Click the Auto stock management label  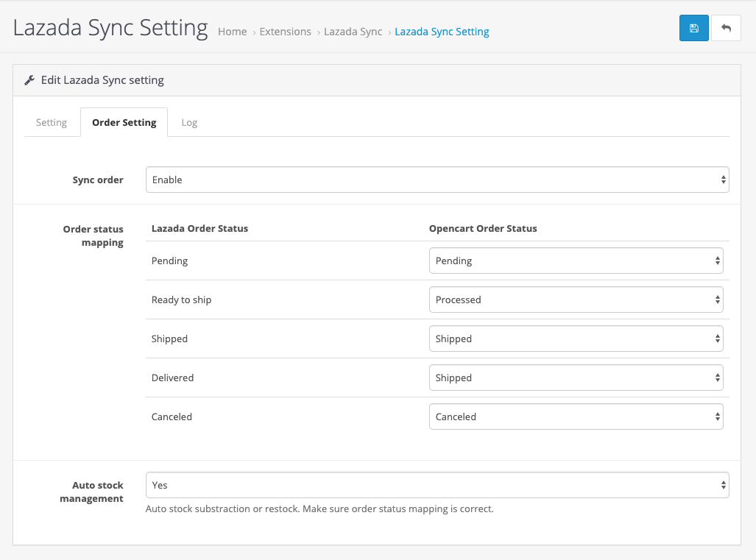click(97, 492)
